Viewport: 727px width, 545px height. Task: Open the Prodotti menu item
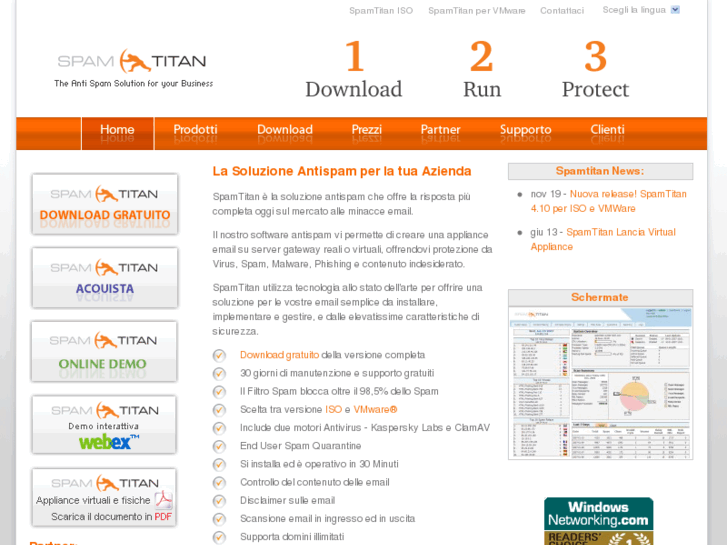click(195, 130)
